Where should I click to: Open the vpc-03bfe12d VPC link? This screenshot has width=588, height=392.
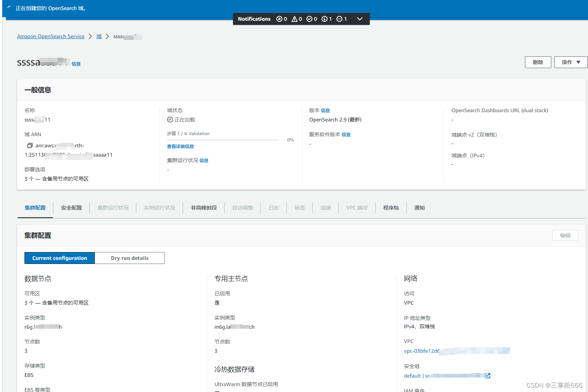457,351
